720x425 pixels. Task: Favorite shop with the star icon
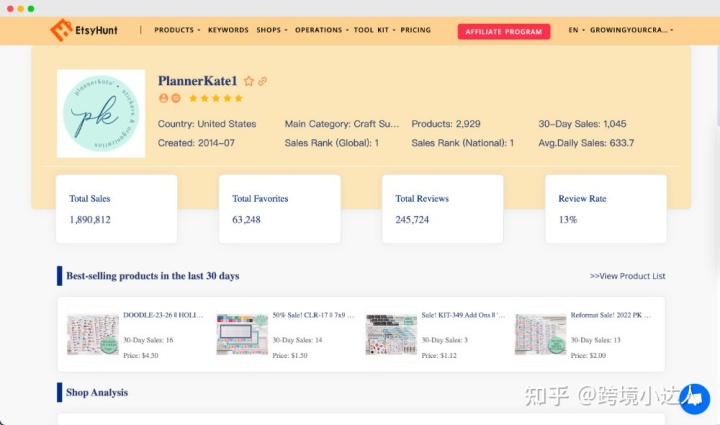(249, 81)
